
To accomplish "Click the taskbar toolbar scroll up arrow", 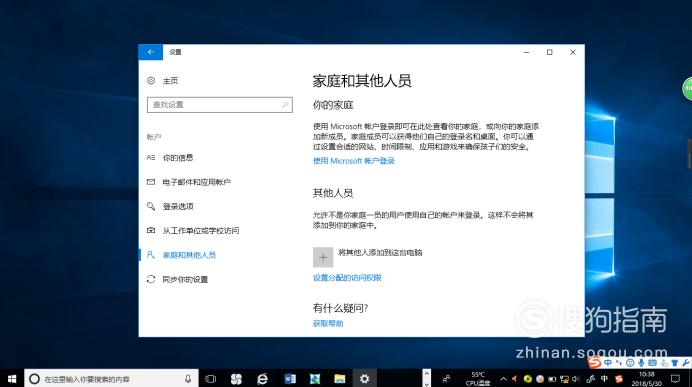I will click(x=427, y=373).
